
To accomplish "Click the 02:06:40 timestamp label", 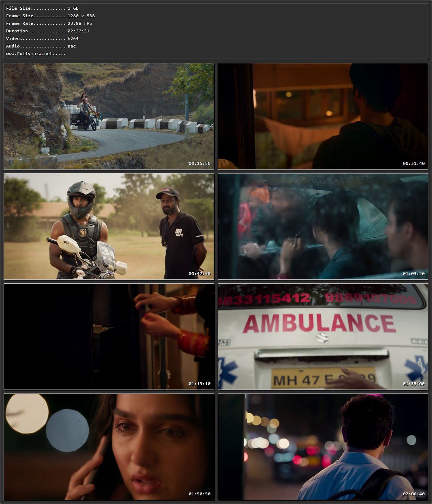I will point(414,494).
